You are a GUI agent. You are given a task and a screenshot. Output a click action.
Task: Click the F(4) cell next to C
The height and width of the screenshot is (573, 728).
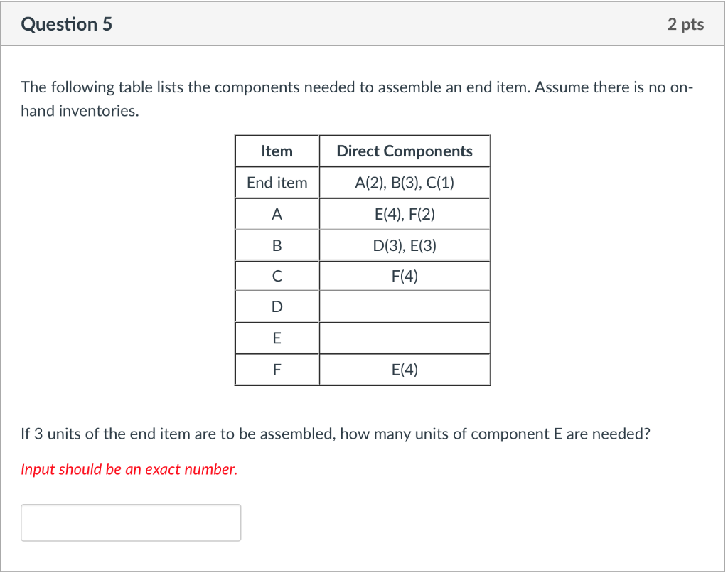[405, 276]
